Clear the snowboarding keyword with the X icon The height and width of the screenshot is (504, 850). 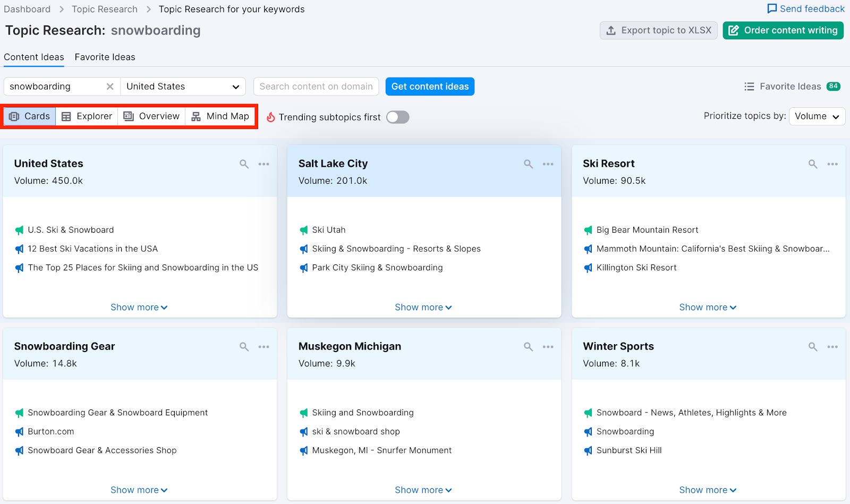pos(110,87)
